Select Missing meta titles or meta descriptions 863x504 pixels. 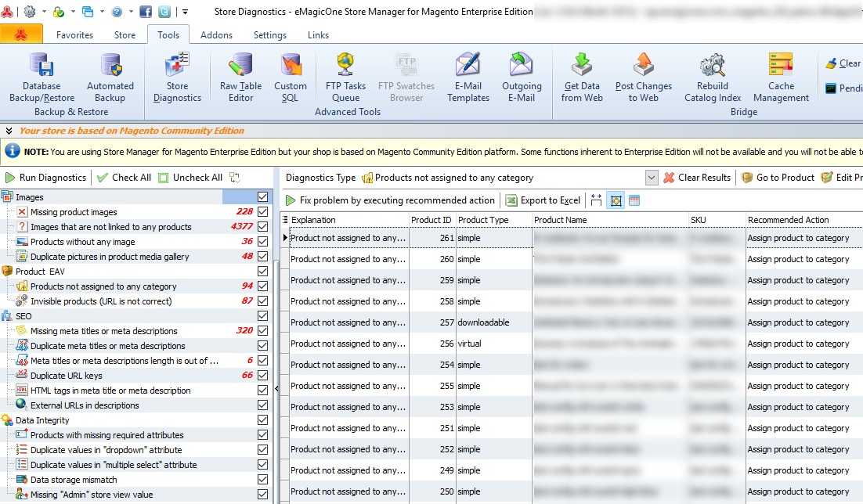click(x=104, y=331)
